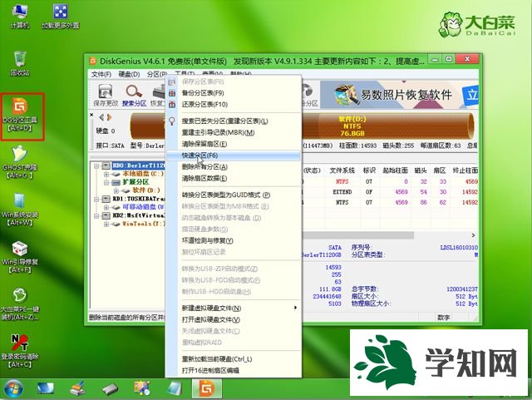Choose 重建主引导记录(MBR)(M) menu entry
The height and width of the screenshot is (400, 532).
tap(233, 132)
